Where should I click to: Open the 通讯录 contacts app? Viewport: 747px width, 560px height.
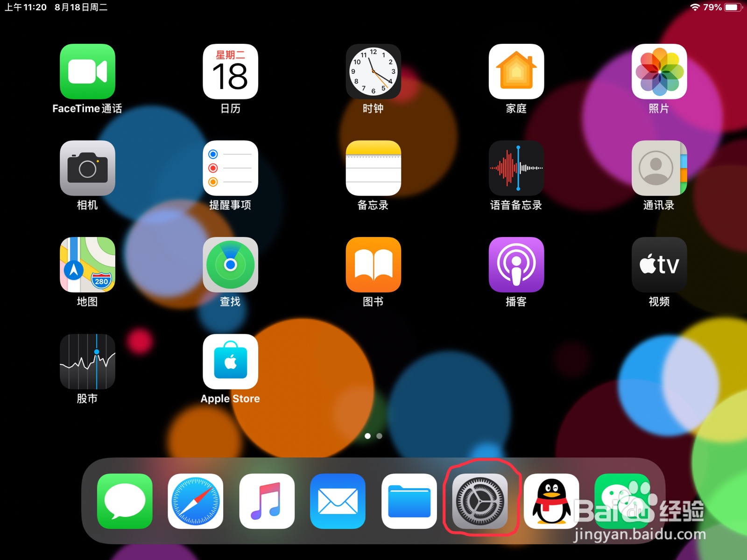(x=659, y=169)
